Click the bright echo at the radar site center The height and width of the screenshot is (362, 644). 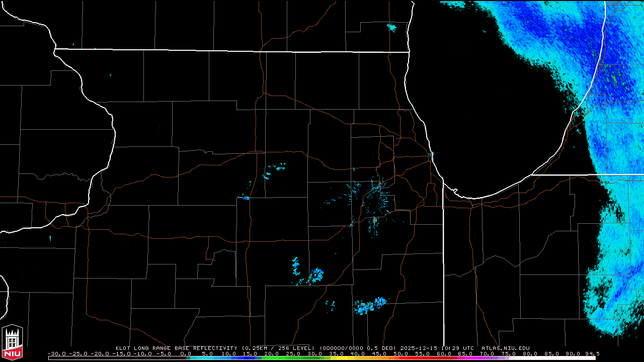pos(375,220)
